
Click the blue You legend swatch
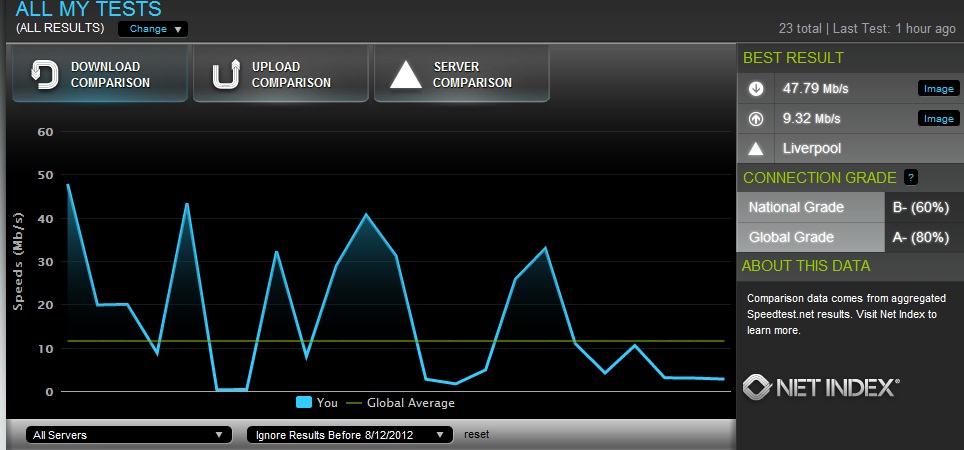click(x=303, y=403)
